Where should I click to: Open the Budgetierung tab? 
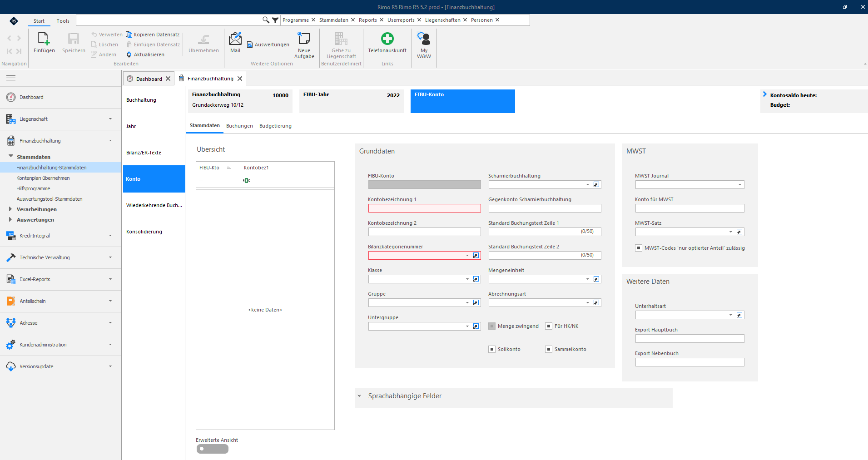[x=275, y=126]
